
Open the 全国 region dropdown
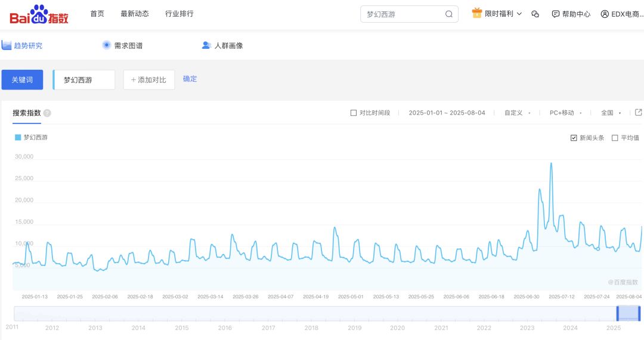611,113
